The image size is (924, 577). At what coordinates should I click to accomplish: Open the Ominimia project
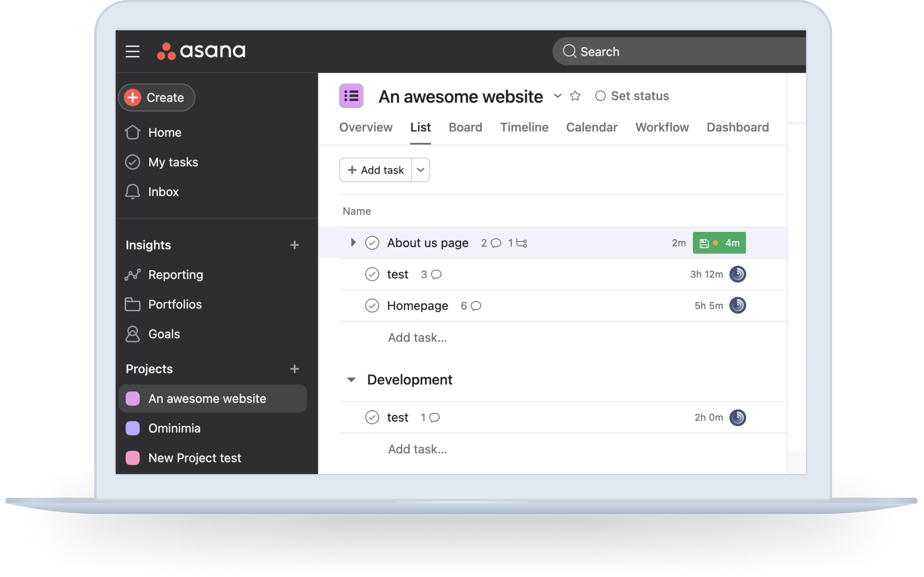click(174, 428)
